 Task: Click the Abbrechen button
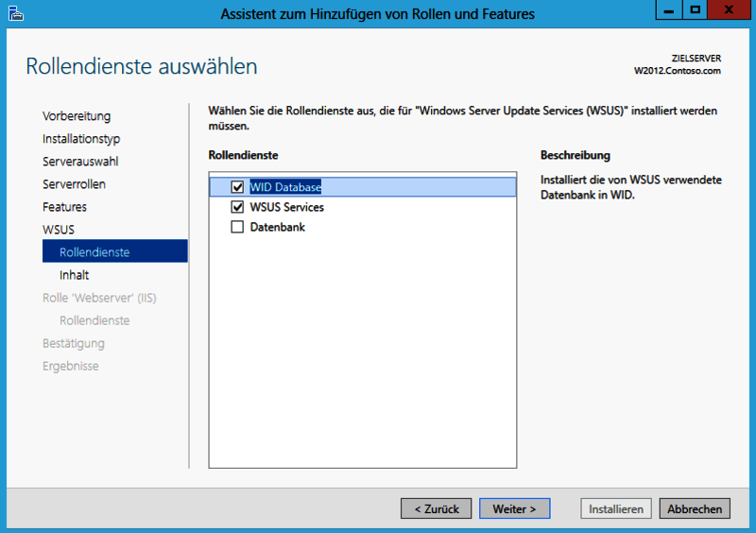(x=695, y=508)
